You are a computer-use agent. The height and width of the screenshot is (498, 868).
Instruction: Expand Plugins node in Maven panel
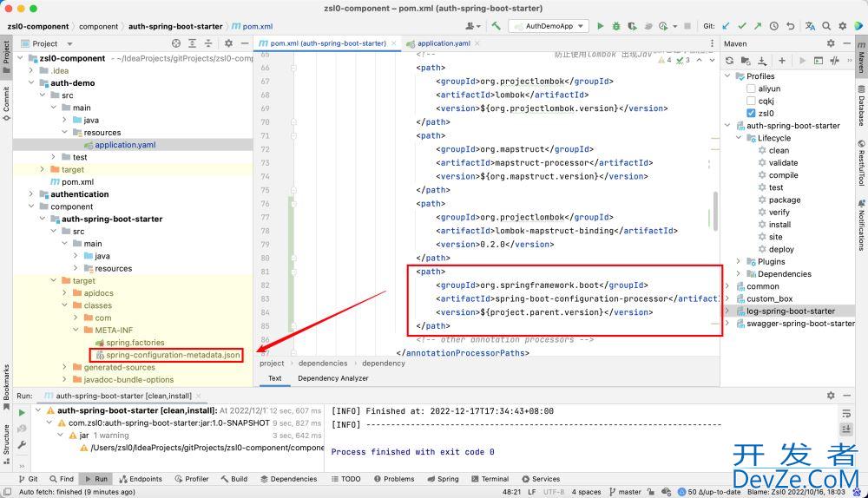[x=739, y=261]
